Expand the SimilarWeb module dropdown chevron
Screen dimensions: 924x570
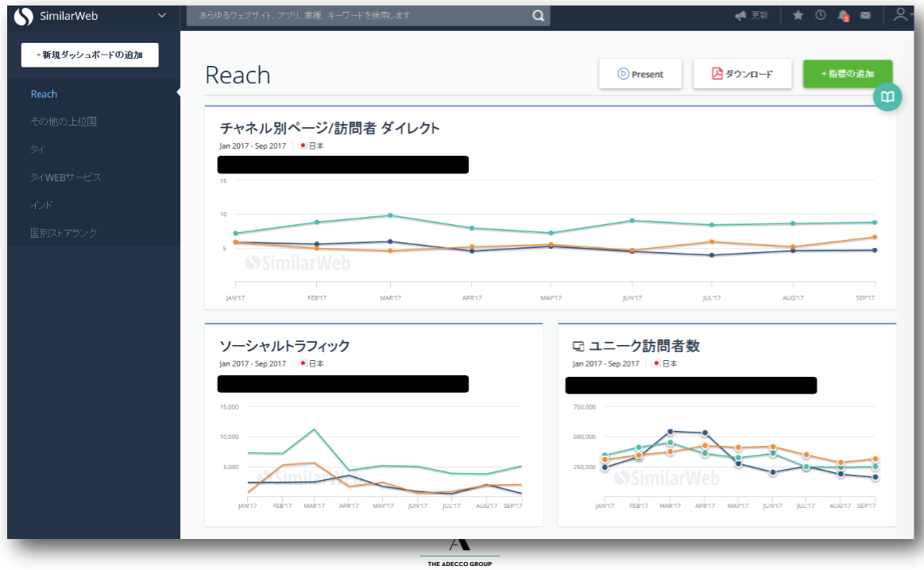(x=163, y=15)
